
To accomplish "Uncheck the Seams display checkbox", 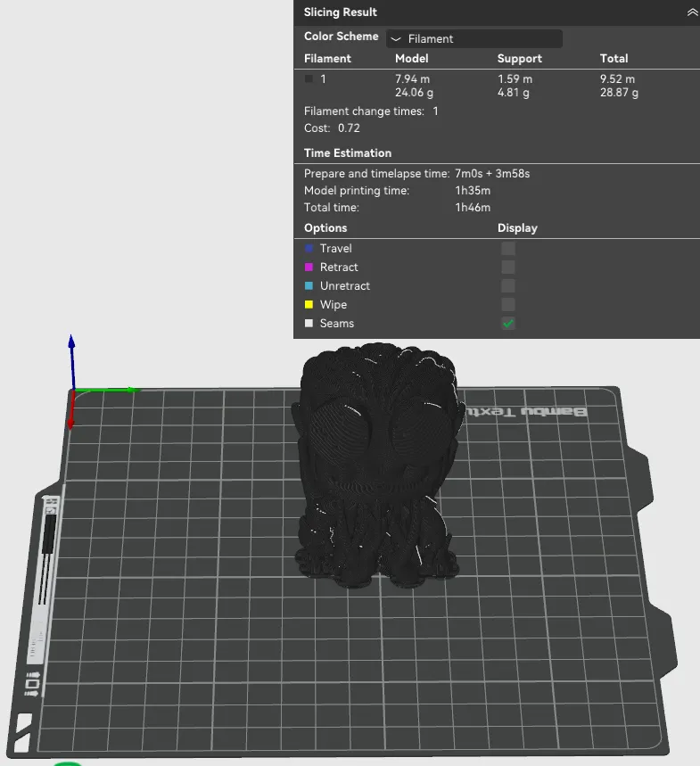I will pos(508,323).
